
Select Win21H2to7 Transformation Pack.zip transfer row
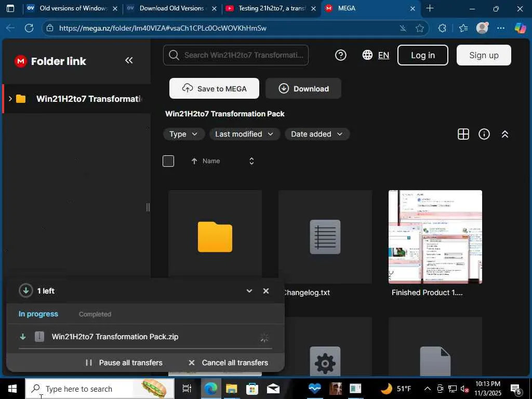point(145,337)
